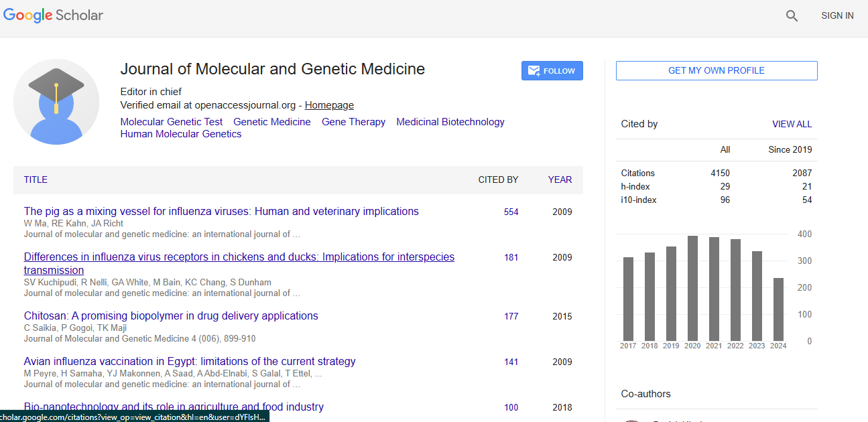Open the Google Scholar logo home

(x=54, y=15)
